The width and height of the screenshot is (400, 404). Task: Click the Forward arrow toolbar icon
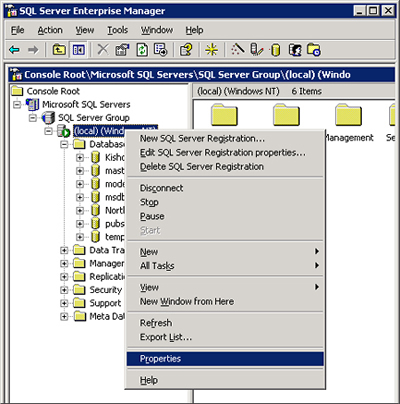[x=33, y=50]
